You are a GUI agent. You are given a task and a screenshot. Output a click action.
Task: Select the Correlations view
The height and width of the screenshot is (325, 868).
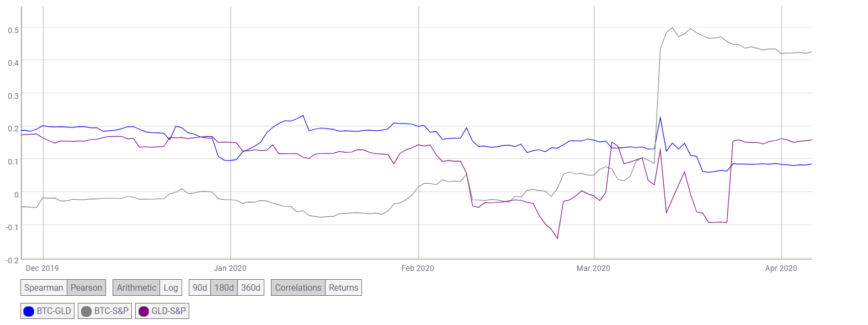point(297,287)
